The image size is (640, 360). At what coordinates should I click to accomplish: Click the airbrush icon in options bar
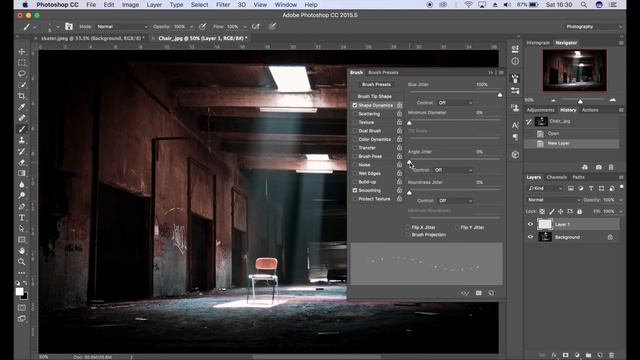tap(256, 27)
